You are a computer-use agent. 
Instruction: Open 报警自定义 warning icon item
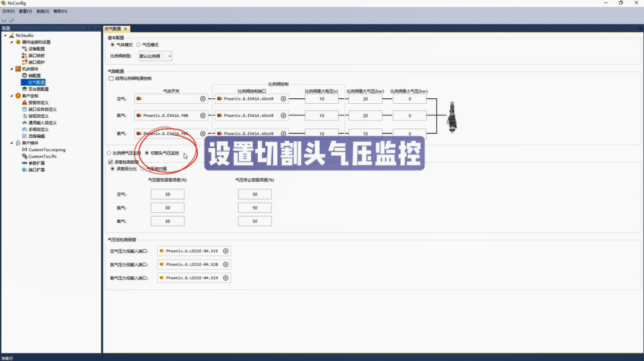click(37, 103)
